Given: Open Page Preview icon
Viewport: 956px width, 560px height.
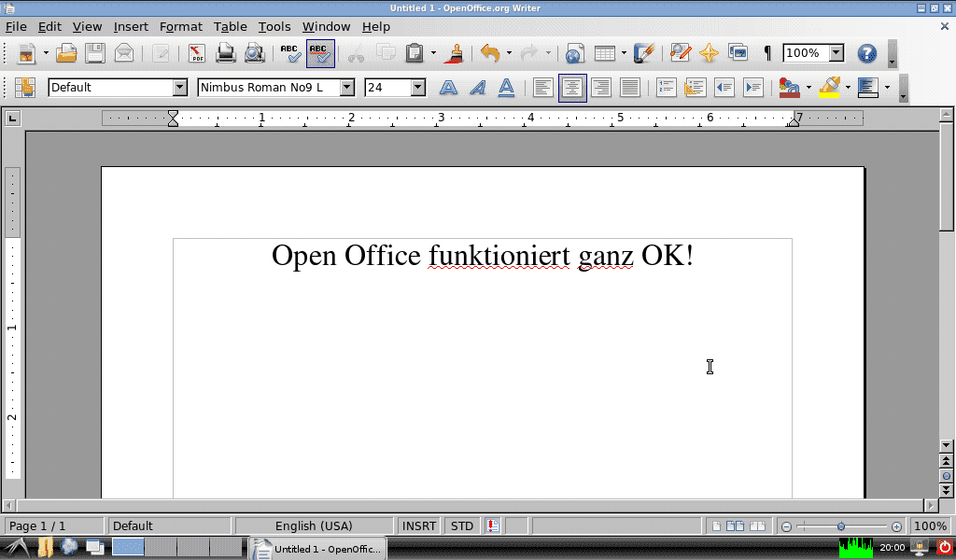Looking at the screenshot, I should coord(254,53).
